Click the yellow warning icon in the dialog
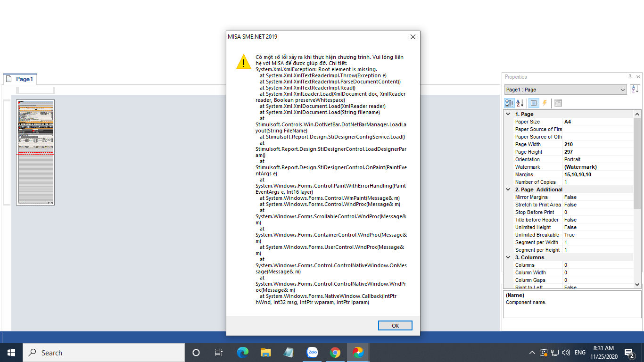This screenshot has height=362, width=644. coord(244,62)
